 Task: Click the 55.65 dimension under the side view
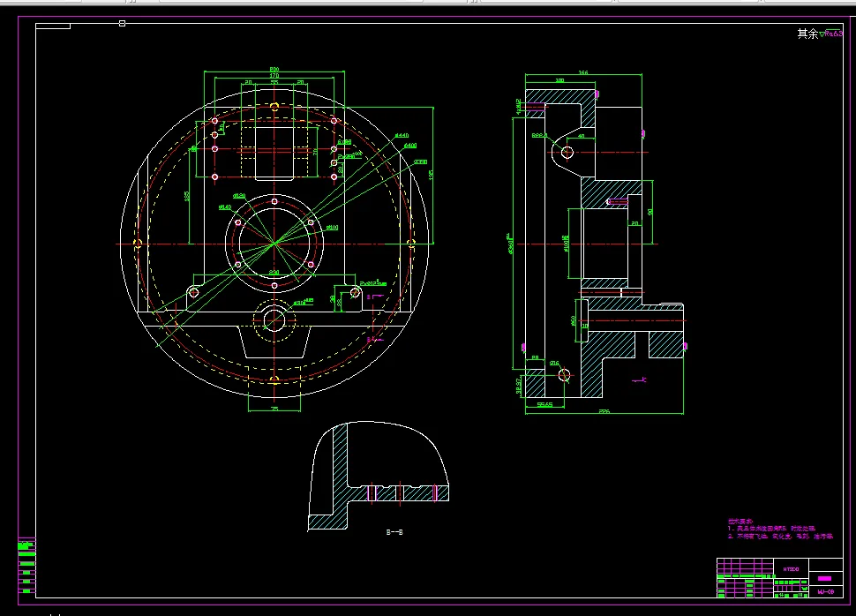point(544,405)
